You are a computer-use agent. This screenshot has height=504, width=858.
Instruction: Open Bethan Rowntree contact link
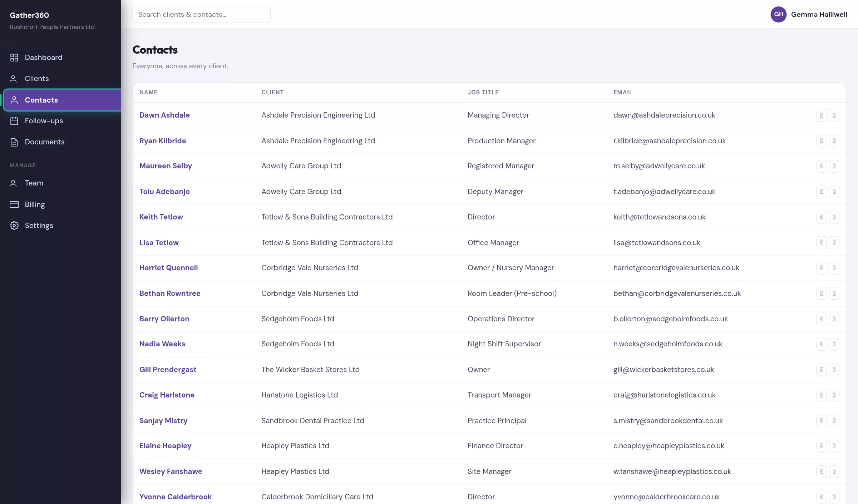pos(170,293)
